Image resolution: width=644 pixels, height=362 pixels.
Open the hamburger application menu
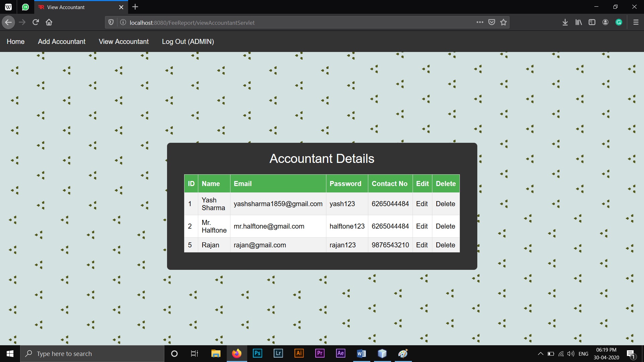636,22
